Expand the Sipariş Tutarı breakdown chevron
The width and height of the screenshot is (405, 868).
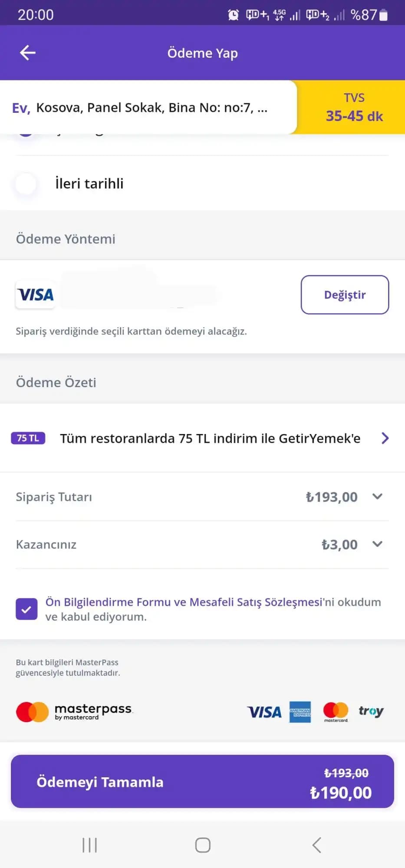(x=377, y=496)
